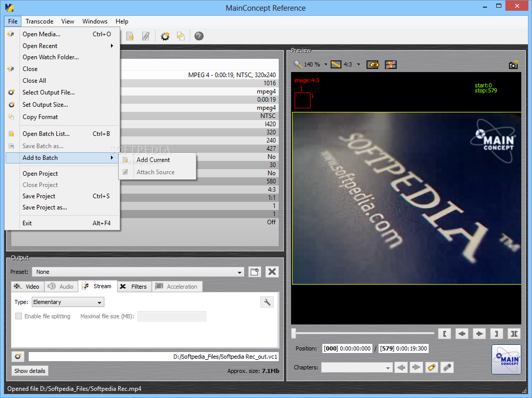Click the output file gear icon
The image size is (532, 398).
click(x=18, y=357)
